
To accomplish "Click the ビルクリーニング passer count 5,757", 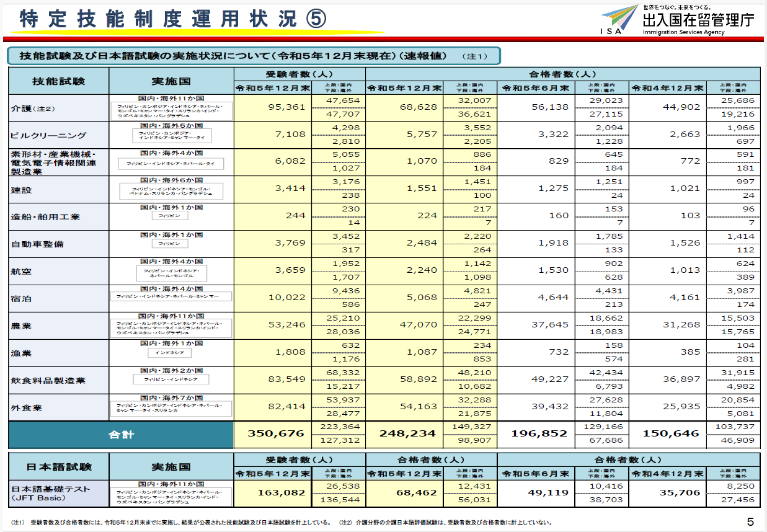I will (x=422, y=134).
